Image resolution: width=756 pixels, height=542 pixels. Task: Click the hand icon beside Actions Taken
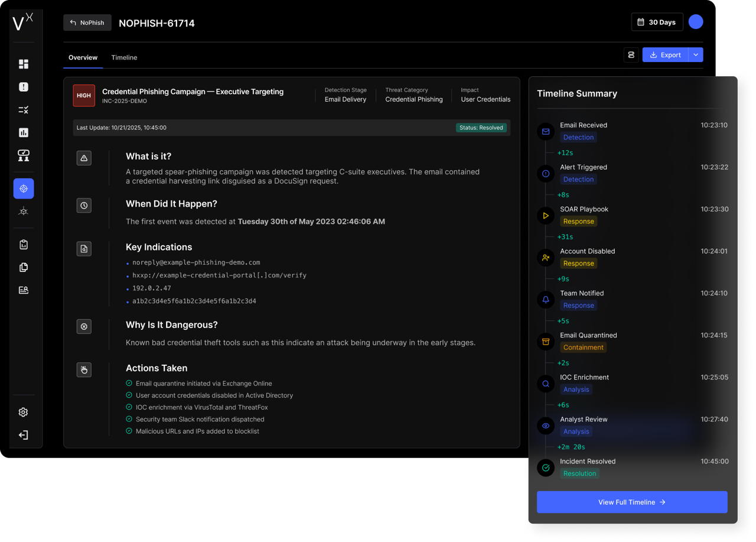coord(84,370)
